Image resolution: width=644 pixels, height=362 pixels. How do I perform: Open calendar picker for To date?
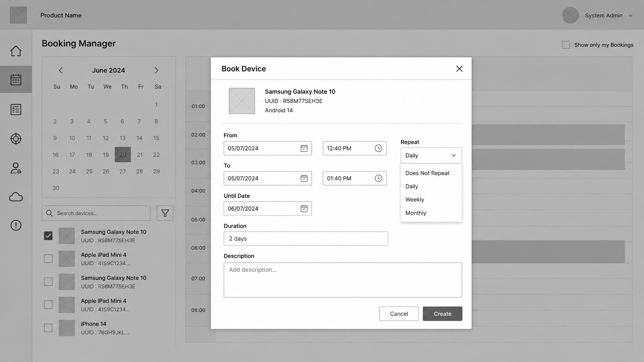[x=304, y=178]
